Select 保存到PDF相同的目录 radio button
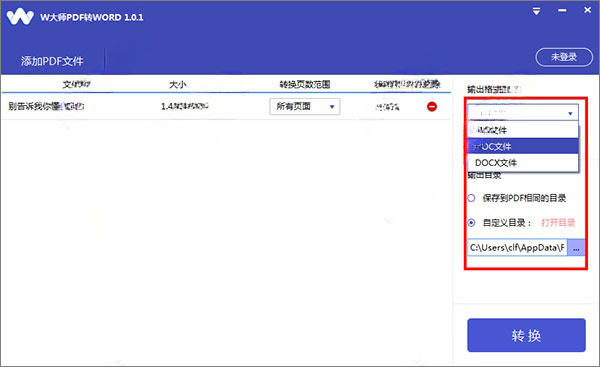Screen dimensions: 600x367 [x=471, y=198]
